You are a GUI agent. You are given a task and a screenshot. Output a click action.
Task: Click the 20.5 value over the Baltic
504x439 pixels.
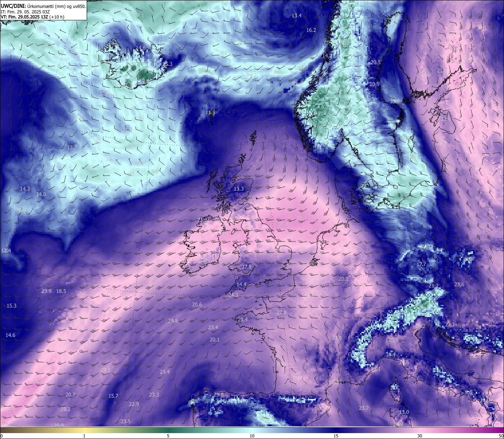pos(376,62)
